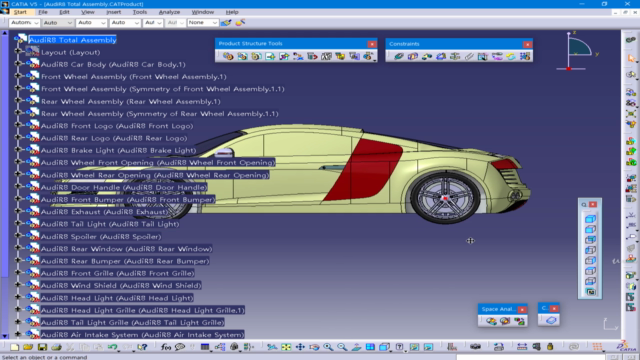Click the rear wheel of the car model
640x360 pixels.
pyautogui.click(x=445, y=198)
